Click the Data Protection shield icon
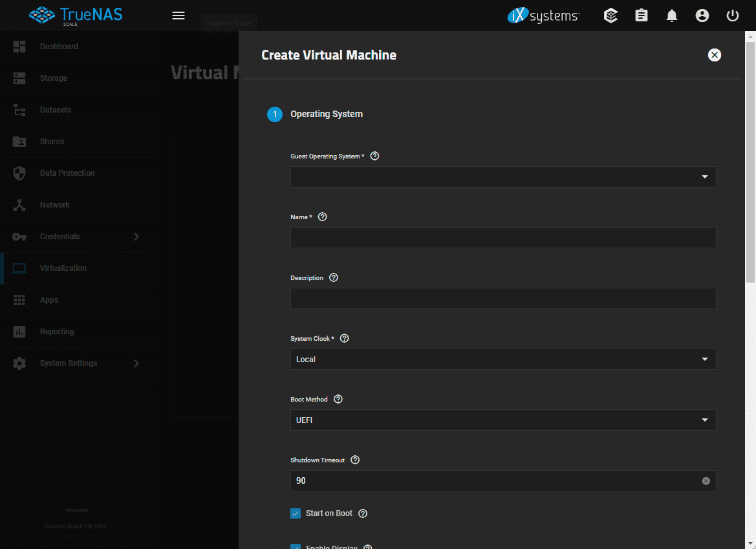Image resolution: width=756 pixels, height=549 pixels. 19,173
